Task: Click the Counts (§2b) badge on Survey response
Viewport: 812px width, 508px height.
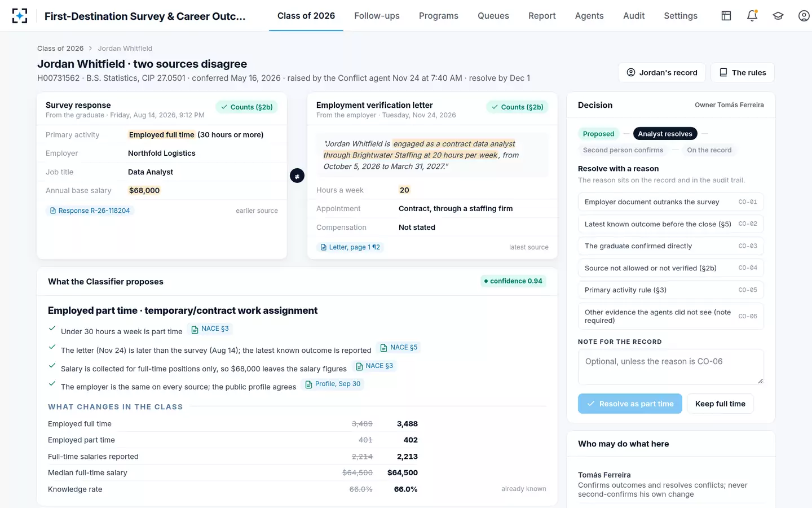Action: pos(246,107)
